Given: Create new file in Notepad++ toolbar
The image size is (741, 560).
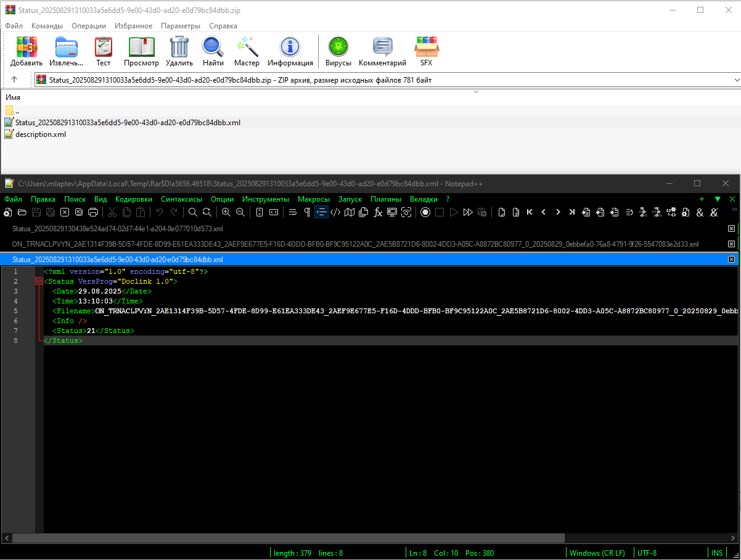Looking at the screenshot, I should pyautogui.click(x=7, y=212).
